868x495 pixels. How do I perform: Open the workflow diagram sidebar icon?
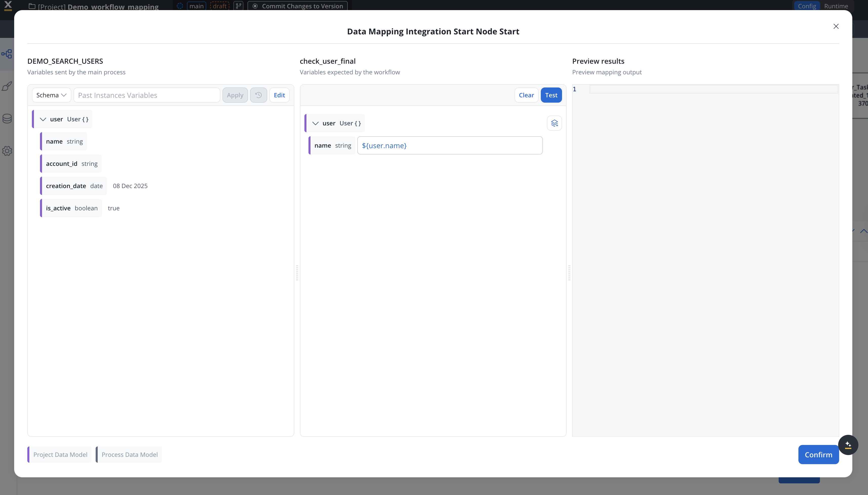[x=7, y=54]
